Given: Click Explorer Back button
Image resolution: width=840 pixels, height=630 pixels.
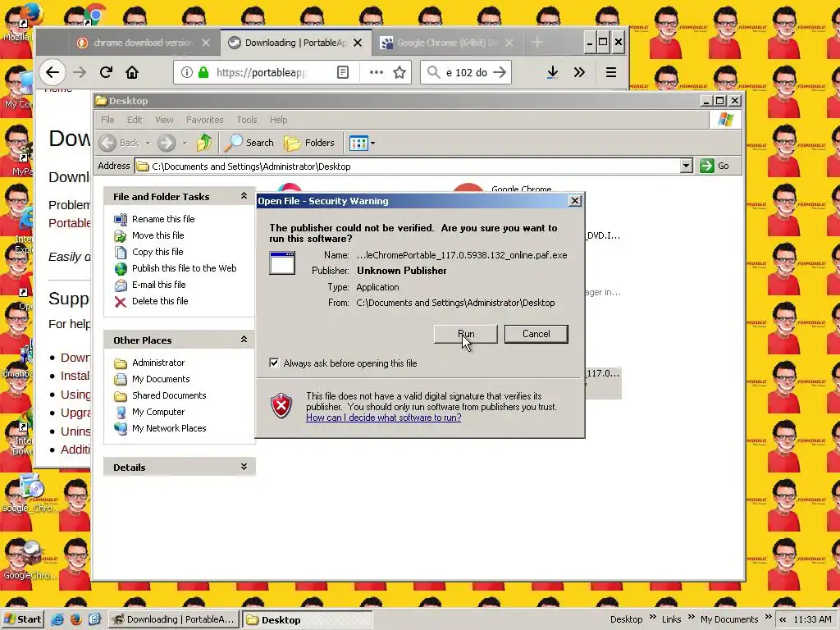Looking at the screenshot, I should pyautogui.click(x=120, y=143).
